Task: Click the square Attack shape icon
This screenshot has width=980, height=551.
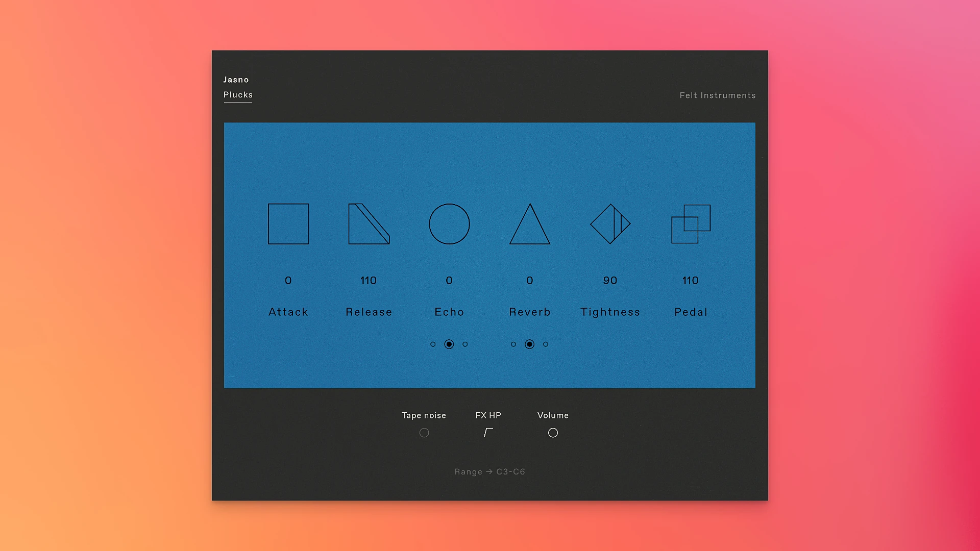Action: (x=288, y=224)
